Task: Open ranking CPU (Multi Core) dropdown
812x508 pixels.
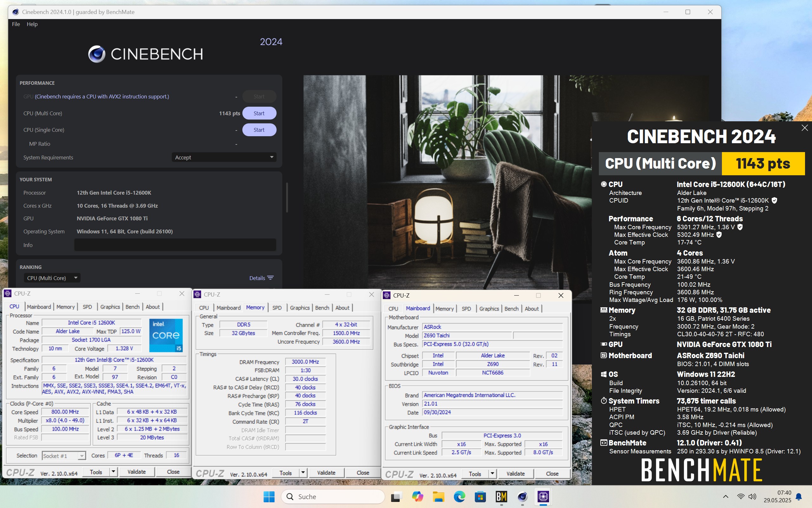Action: [52, 278]
